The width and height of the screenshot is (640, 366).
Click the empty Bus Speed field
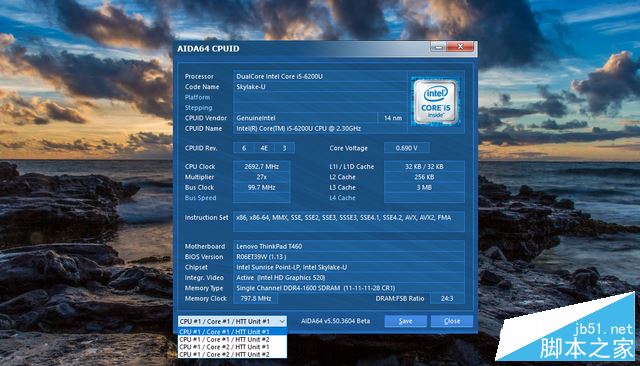(x=262, y=198)
